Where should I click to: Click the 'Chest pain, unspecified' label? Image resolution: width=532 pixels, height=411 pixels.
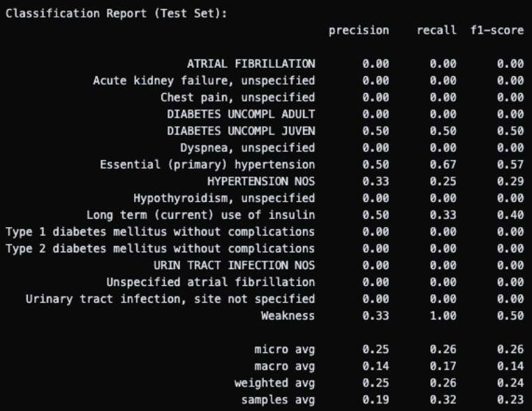(237, 98)
